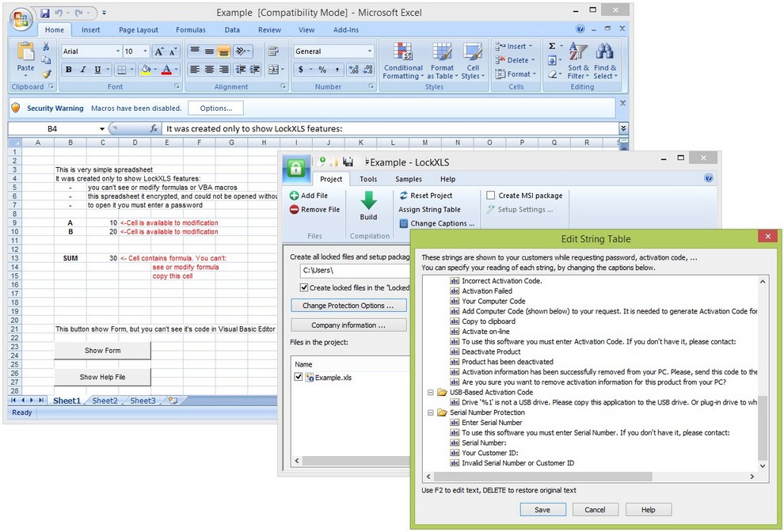Screen dimensions: 784x532
Task: Switch to the Page Layout ribbon tab
Action: [x=139, y=30]
